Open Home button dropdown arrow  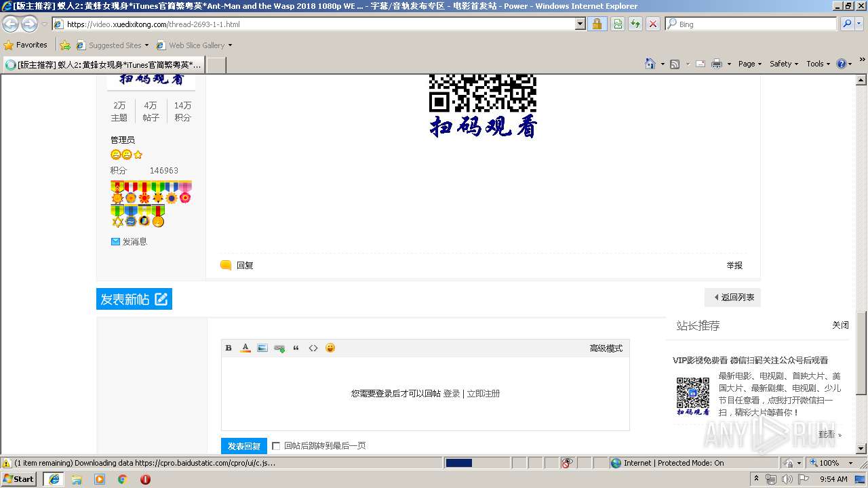coord(662,64)
